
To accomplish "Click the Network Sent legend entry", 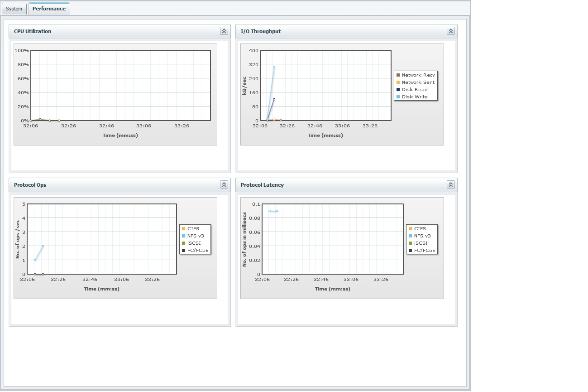I will tap(418, 82).
